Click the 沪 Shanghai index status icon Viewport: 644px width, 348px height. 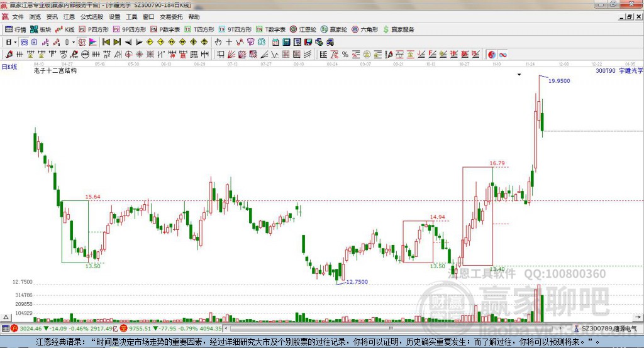[14, 329]
